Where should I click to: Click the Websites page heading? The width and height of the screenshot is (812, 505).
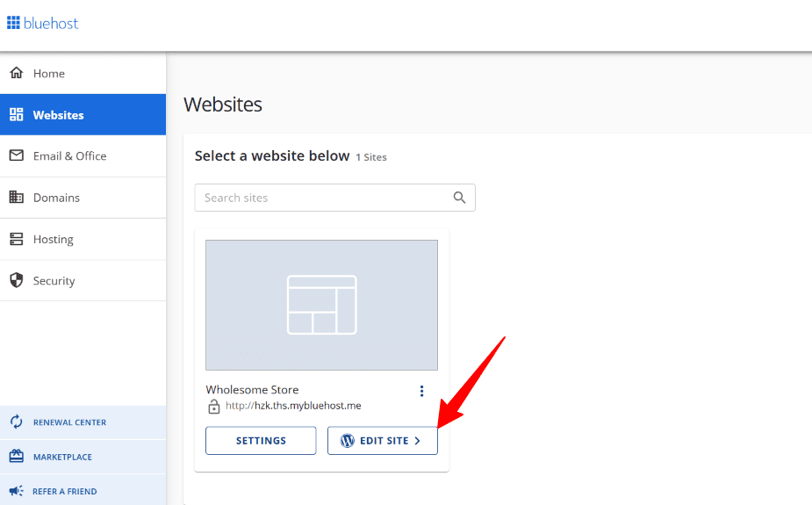point(223,105)
